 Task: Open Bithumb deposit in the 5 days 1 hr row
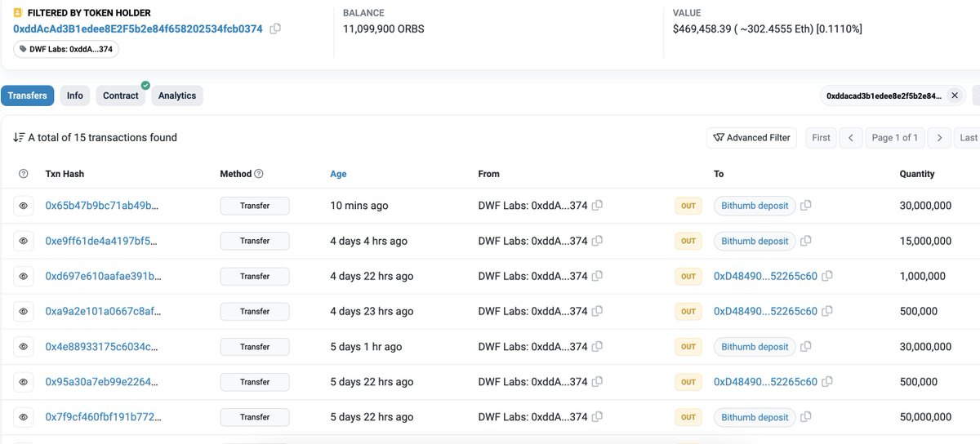755,347
